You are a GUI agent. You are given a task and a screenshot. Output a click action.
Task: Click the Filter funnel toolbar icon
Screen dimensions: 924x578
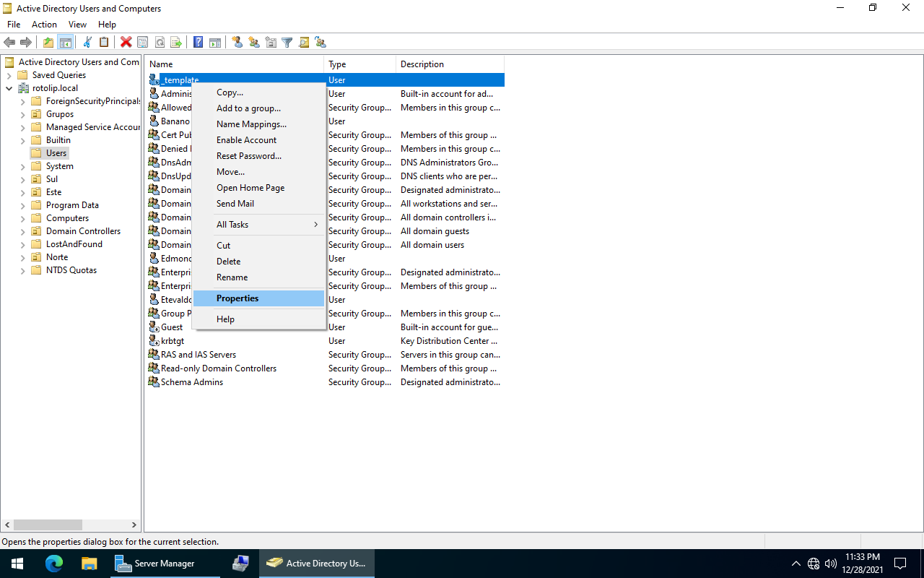point(287,43)
